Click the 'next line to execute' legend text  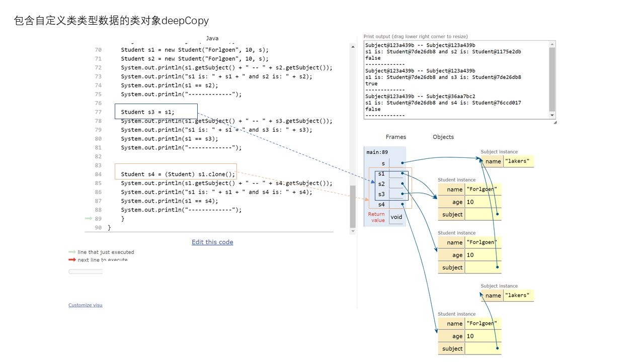coord(103,260)
